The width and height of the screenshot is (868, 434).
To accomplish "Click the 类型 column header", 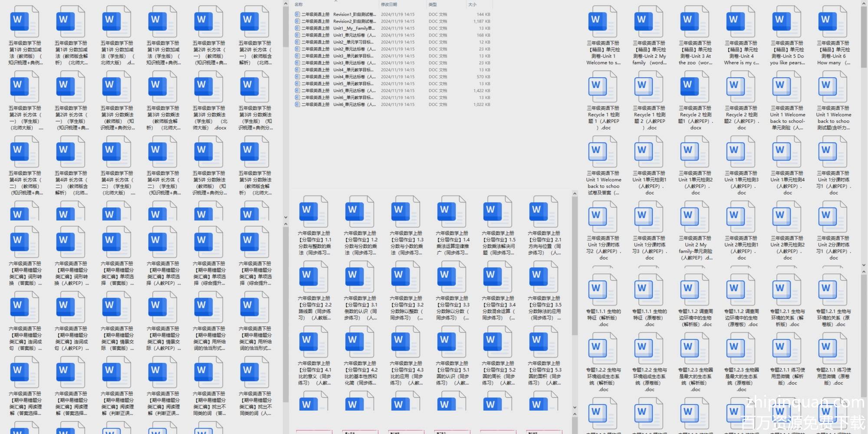I will pyautogui.click(x=433, y=4).
